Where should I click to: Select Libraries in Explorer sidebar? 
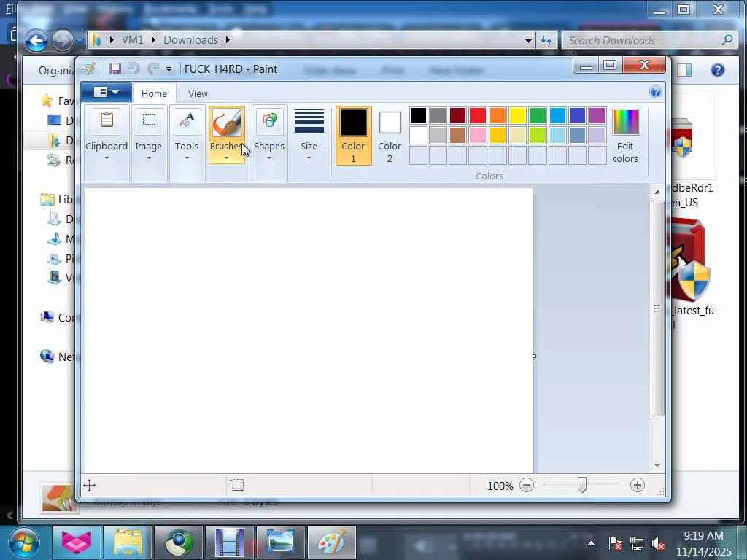(57, 200)
